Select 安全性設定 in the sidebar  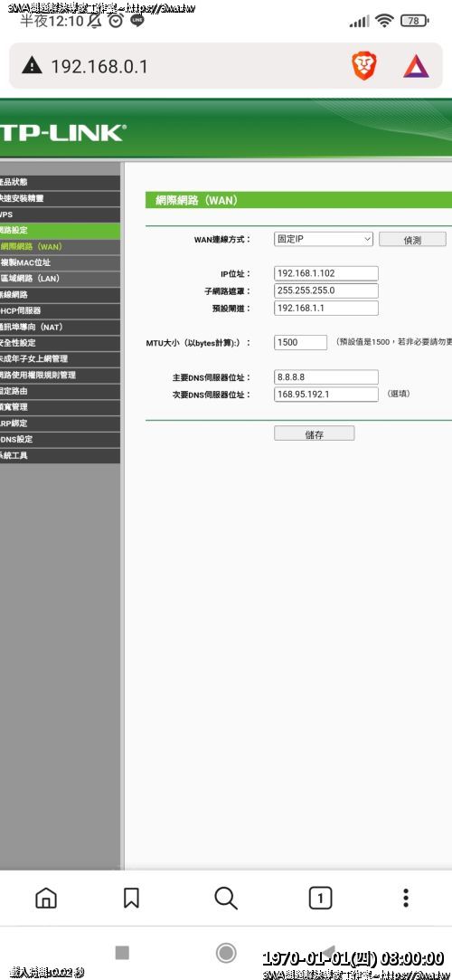point(60,342)
